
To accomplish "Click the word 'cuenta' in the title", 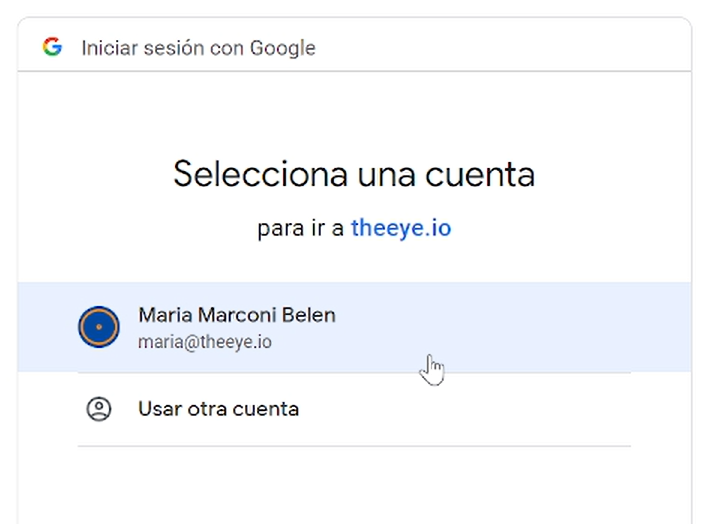I will click(x=480, y=175).
